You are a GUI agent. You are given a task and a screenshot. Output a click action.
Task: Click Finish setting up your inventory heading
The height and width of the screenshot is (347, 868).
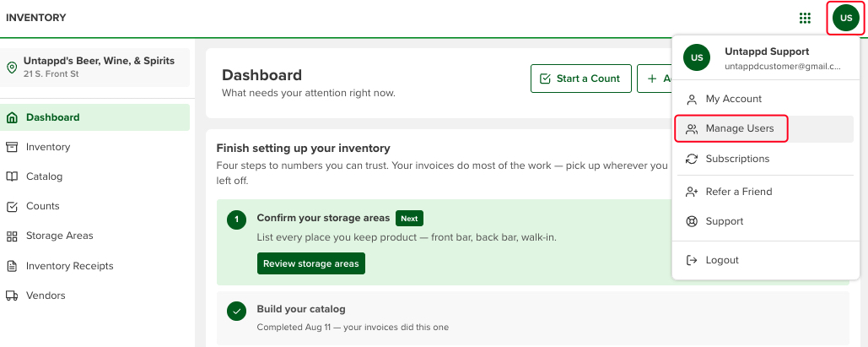point(304,148)
